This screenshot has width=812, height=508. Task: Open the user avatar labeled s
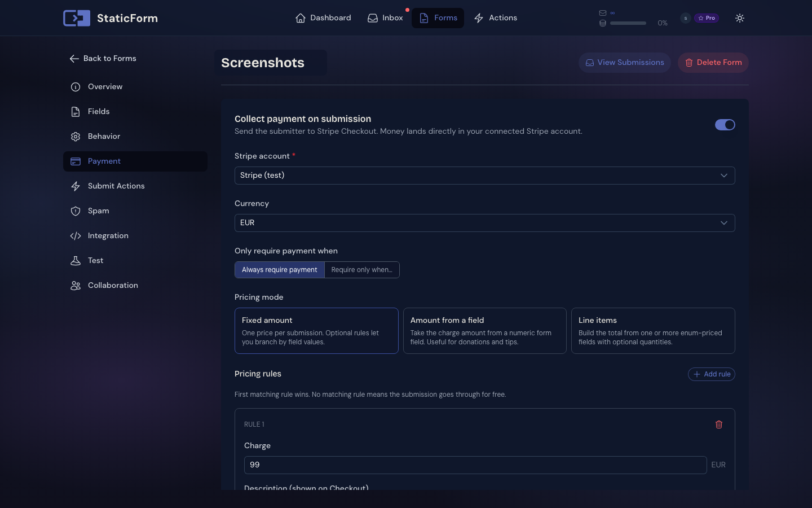pyautogui.click(x=686, y=18)
